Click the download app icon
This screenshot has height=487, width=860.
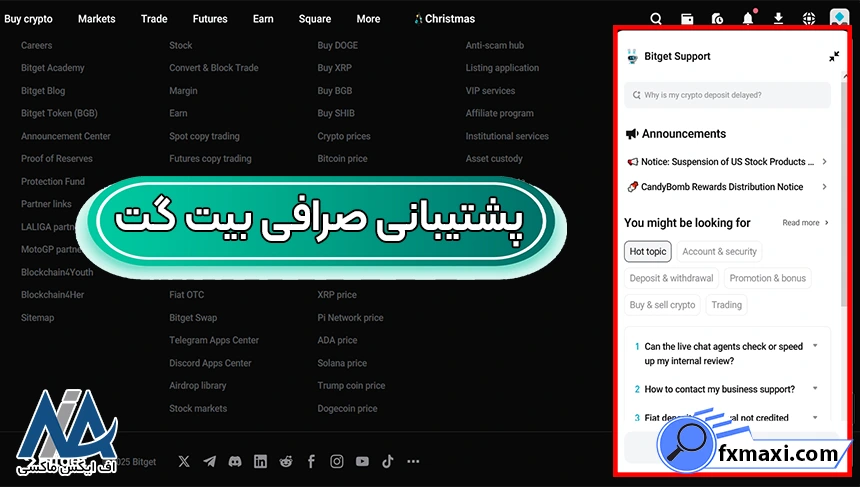pyautogui.click(x=778, y=19)
